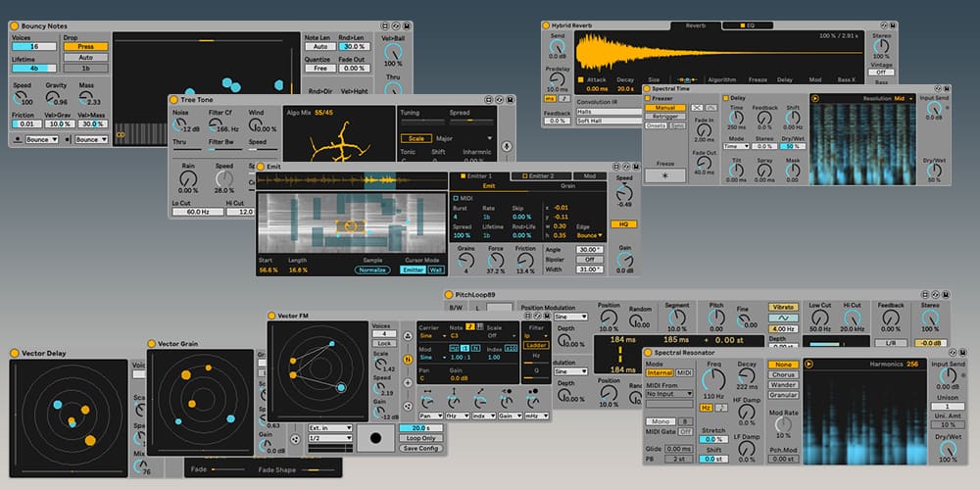Toggle Bouncy Notes device activator
The image size is (980, 490).
pyautogui.click(x=15, y=26)
